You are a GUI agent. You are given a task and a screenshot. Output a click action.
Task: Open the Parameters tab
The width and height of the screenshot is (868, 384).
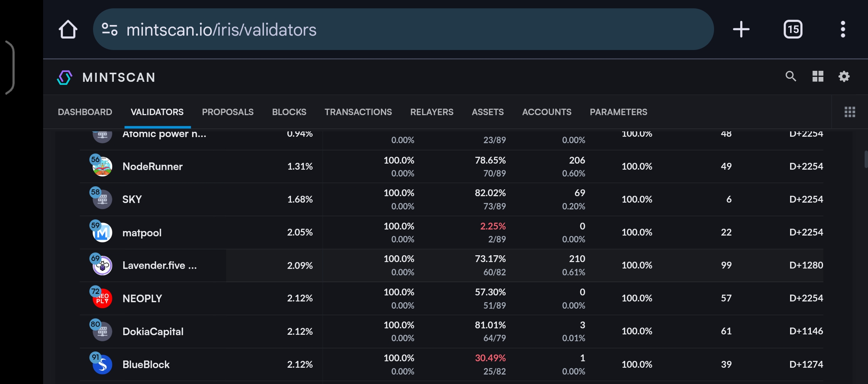pos(618,112)
